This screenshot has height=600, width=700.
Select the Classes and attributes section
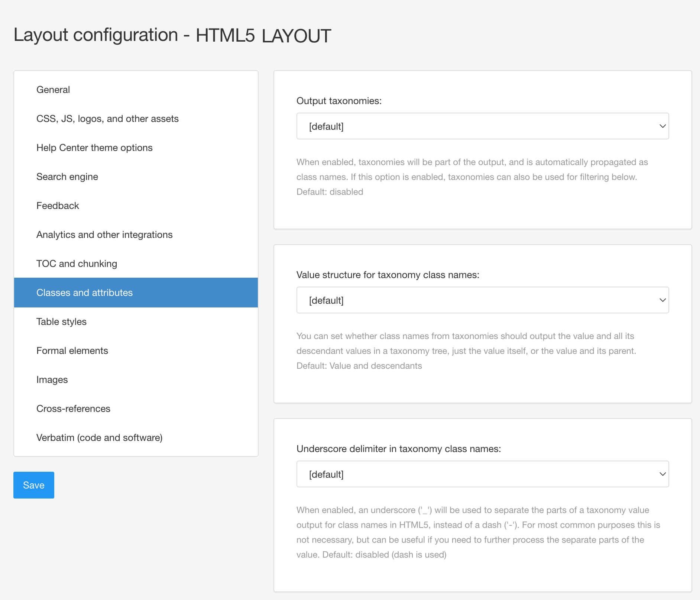pos(84,293)
